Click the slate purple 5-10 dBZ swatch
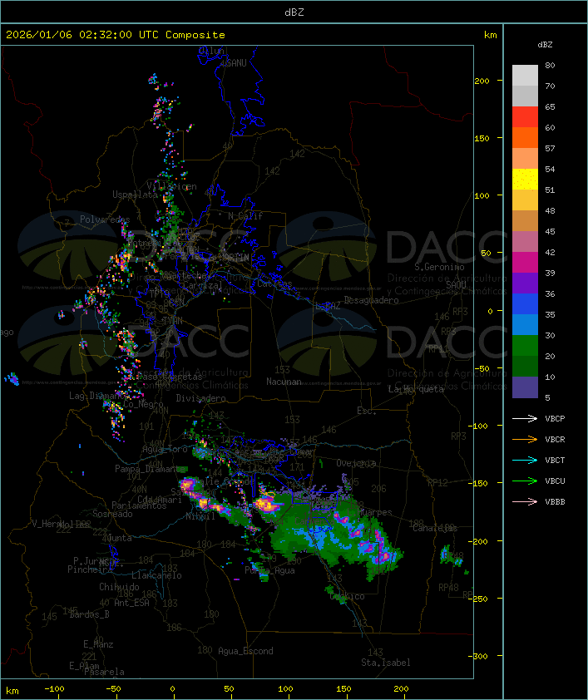Image resolution: width=588 pixels, height=700 pixels. [x=525, y=387]
